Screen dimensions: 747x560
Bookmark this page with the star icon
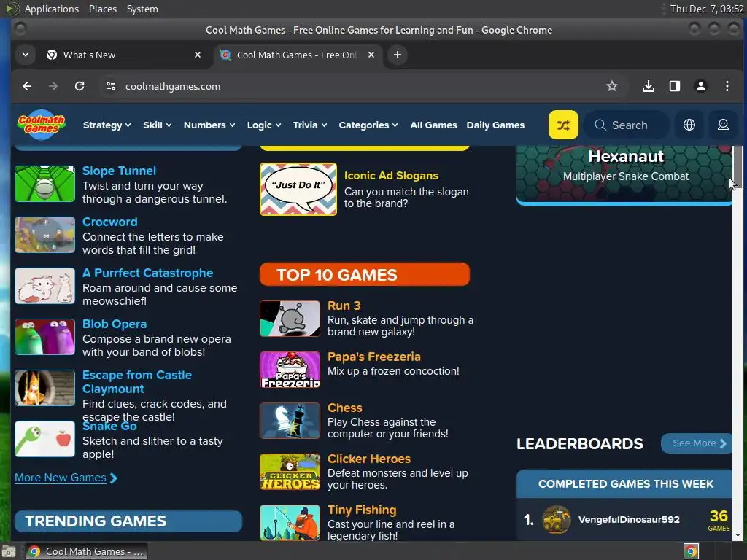pyautogui.click(x=612, y=86)
